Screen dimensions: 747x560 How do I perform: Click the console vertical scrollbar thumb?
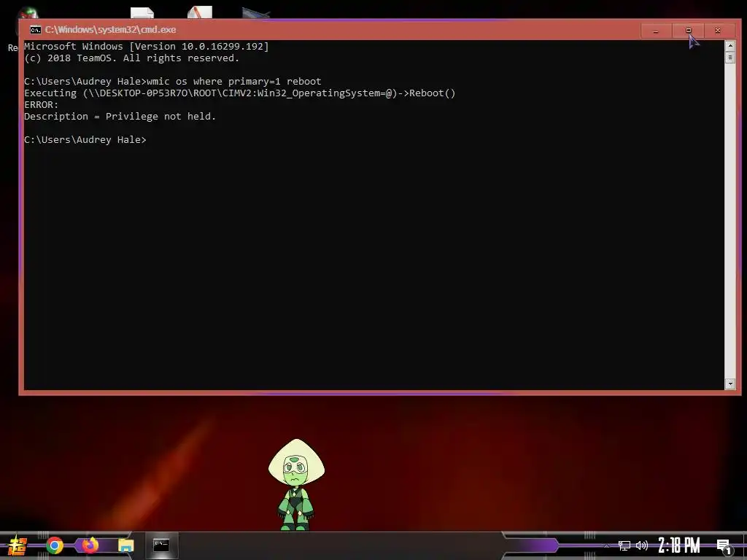pos(729,58)
